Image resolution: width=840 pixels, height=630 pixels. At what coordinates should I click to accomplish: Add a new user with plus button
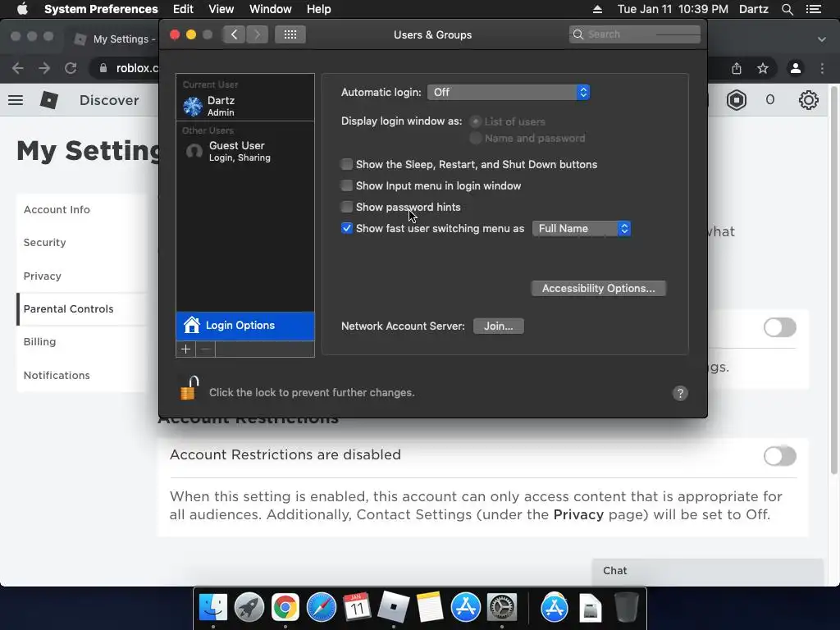[x=186, y=349]
